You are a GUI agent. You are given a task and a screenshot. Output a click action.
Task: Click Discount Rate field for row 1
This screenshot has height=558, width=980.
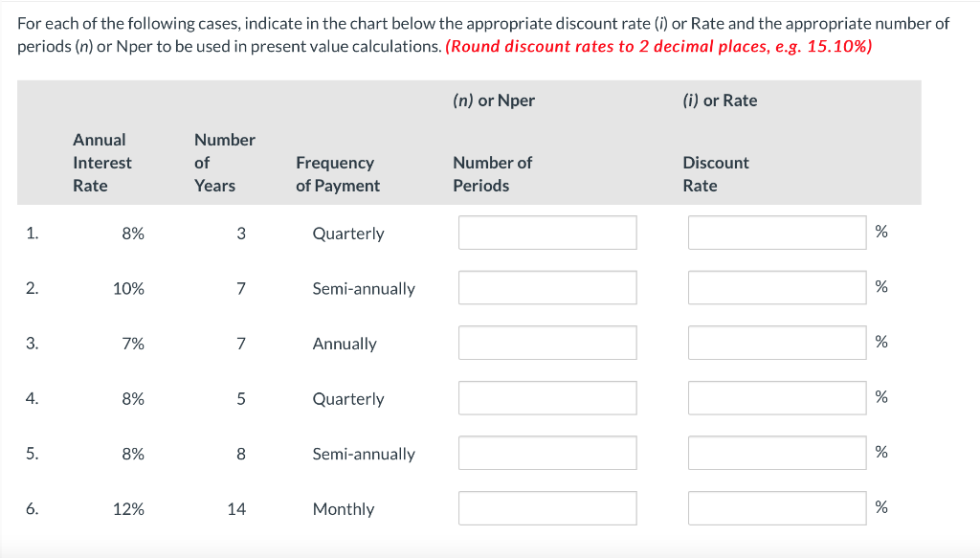coord(777,233)
